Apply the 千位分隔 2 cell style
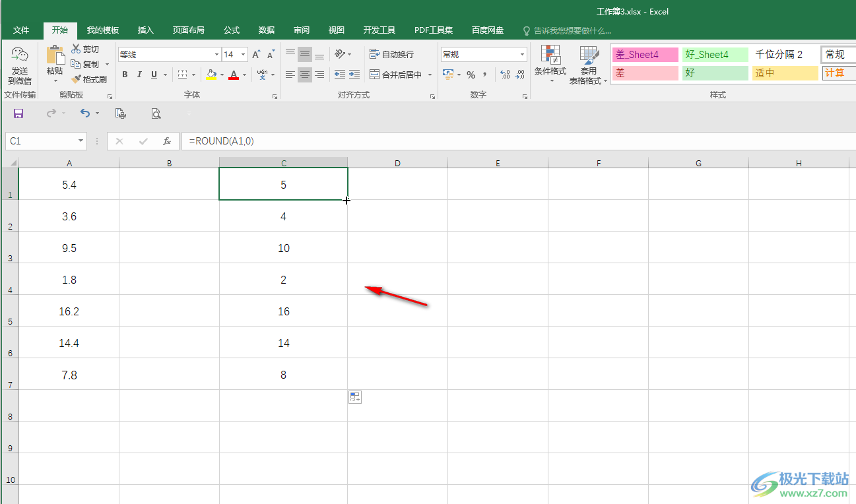 pyautogui.click(x=785, y=55)
